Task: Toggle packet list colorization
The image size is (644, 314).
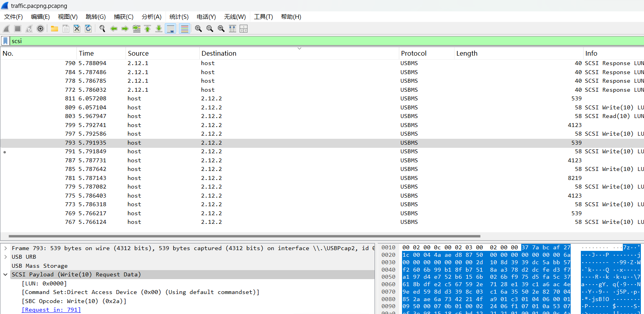Action: [x=185, y=29]
